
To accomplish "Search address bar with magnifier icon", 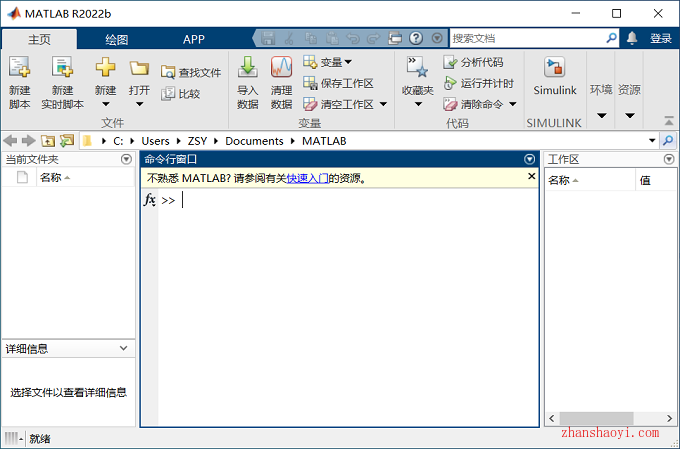I will click(668, 141).
